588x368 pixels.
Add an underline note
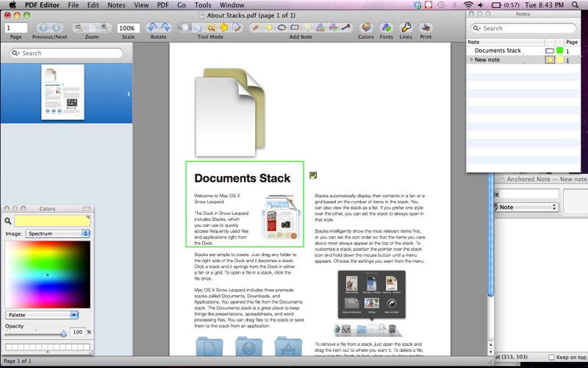tap(320, 27)
